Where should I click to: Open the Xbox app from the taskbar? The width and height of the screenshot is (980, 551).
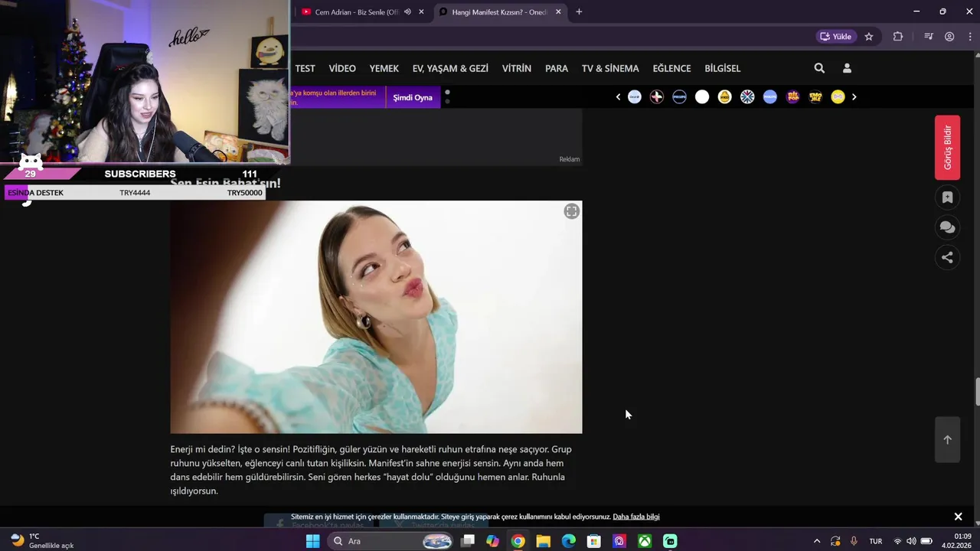pos(645,541)
